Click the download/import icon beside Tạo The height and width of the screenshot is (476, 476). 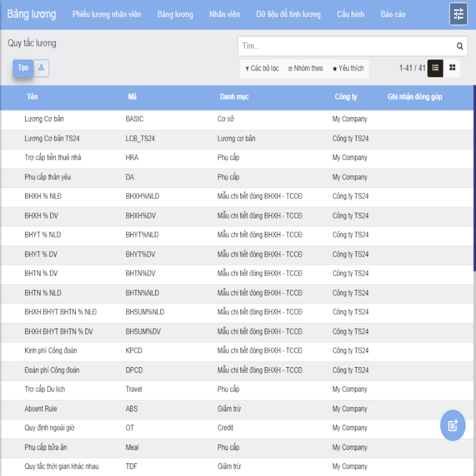41,68
